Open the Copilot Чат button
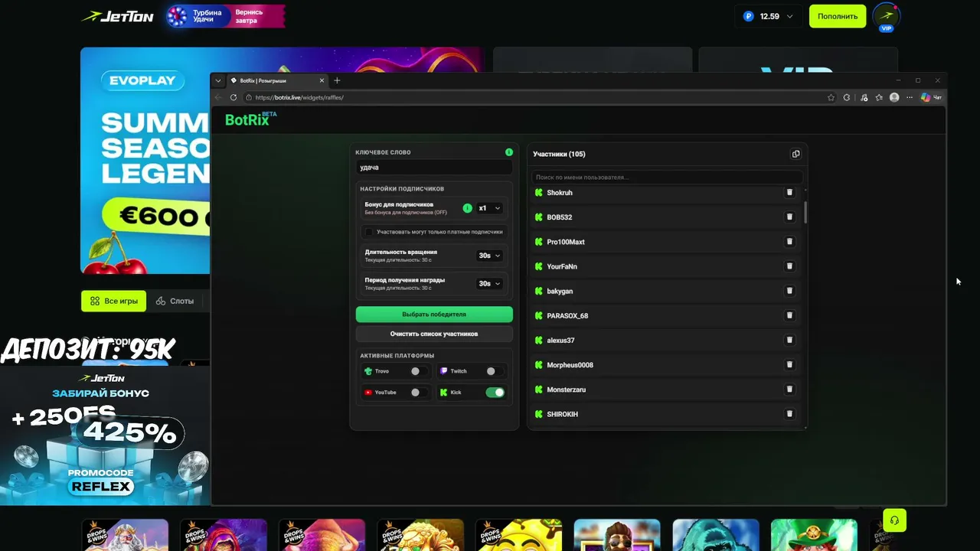This screenshot has height=551, width=980. pos(931,97)
